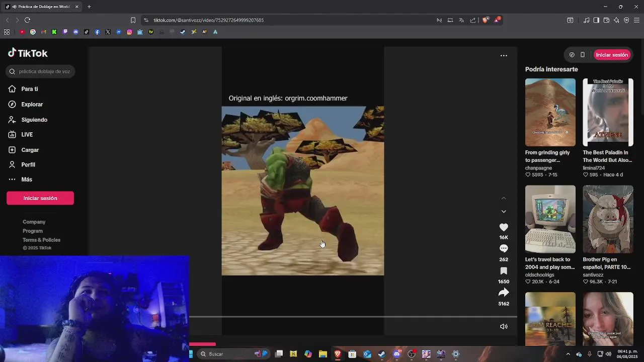The height and width of the screenshot is (362, 644).
Task: Go to the next video with the down chevron
Action: 504,212
